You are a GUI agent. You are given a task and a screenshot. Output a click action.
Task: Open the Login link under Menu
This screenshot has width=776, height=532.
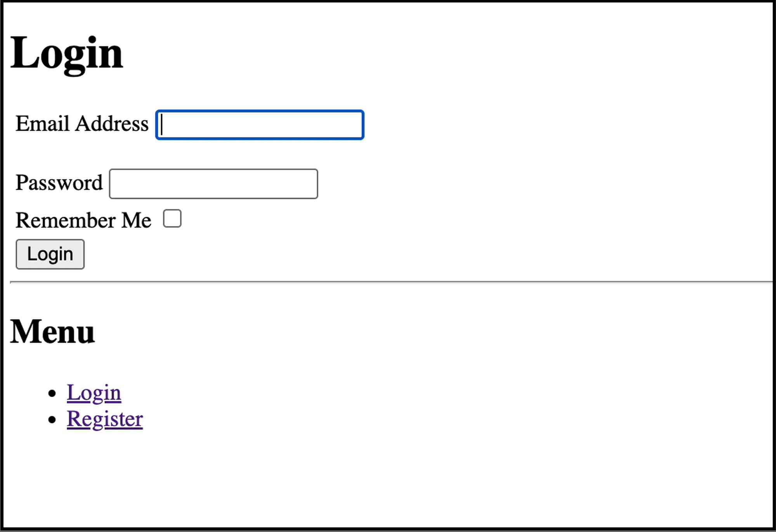(94, 393)
